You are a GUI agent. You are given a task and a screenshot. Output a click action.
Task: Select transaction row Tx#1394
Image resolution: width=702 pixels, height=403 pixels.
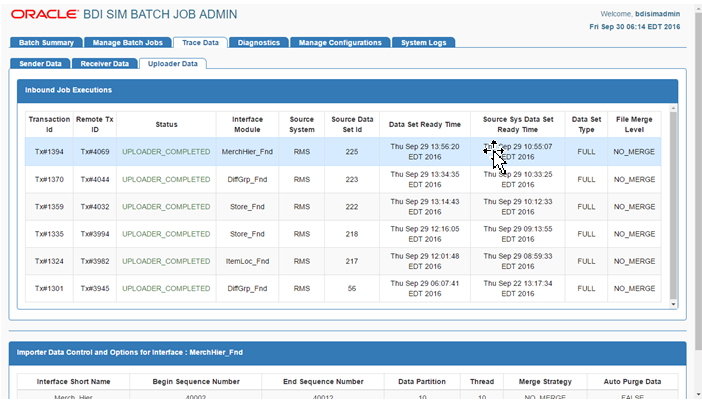(342, 152)
